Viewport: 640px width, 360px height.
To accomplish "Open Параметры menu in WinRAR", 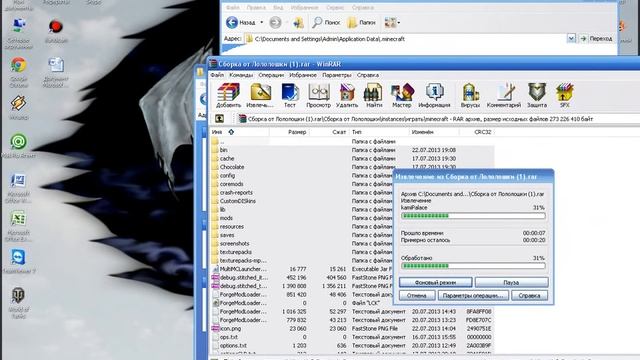I will [337, 75].
